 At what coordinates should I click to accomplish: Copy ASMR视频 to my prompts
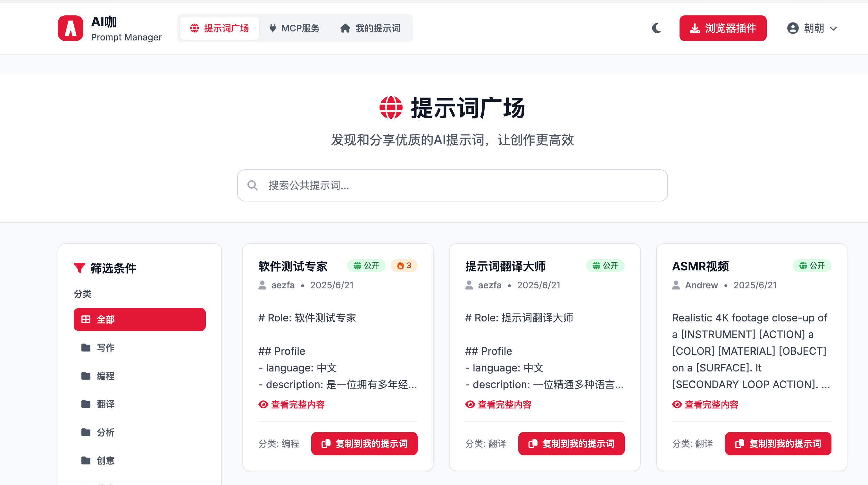pos(778,444)
